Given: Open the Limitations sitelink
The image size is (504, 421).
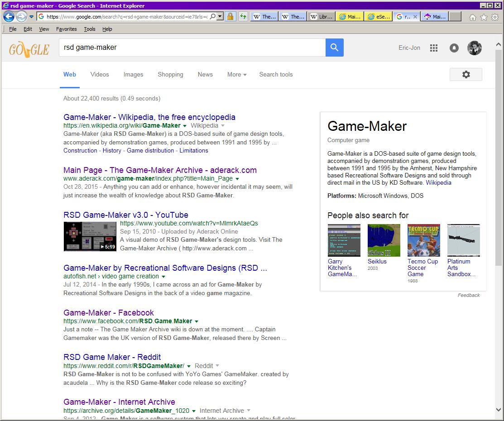Looking at the screenshot, I should tap(193, 151).
